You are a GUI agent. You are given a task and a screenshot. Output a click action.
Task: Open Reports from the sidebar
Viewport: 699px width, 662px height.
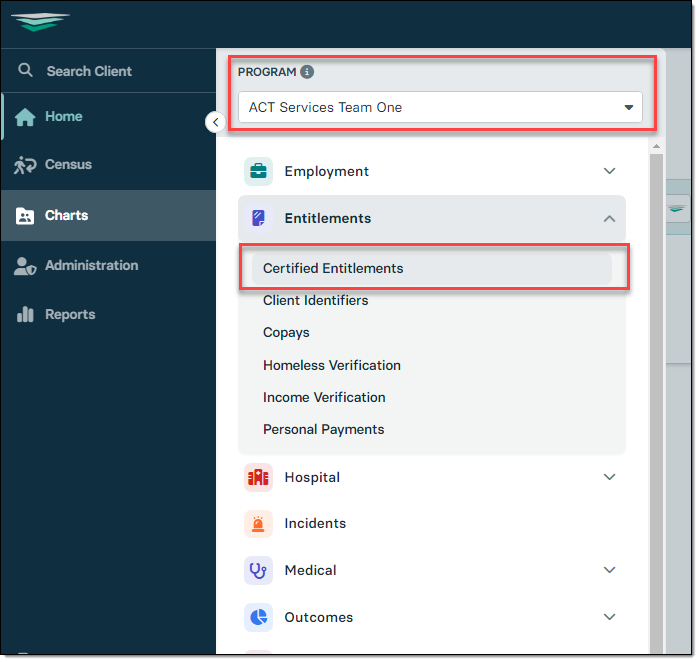(108, 315)
